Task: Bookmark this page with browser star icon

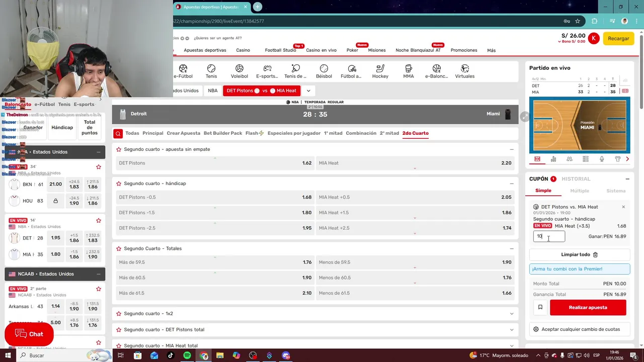Action: click(x=578, y=21)
